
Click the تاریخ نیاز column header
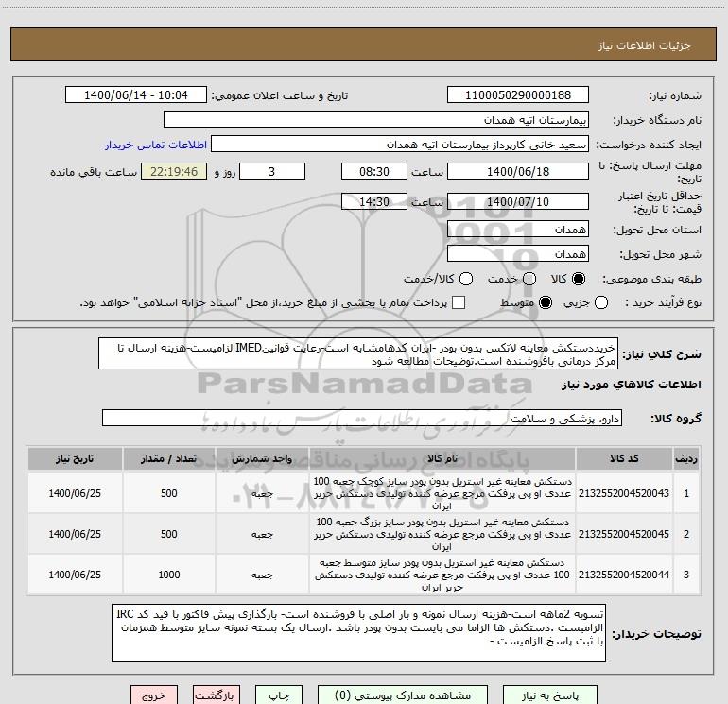pyautogui.click(x=75, y=458)
